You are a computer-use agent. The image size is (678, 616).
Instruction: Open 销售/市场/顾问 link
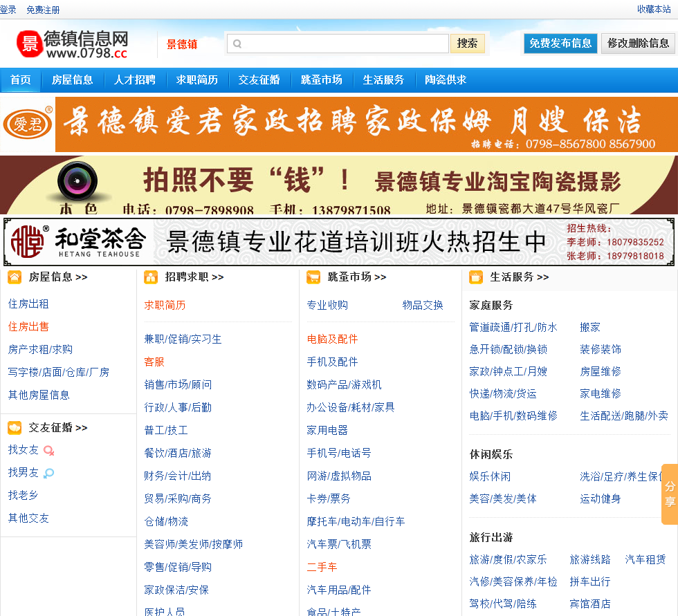178,385
